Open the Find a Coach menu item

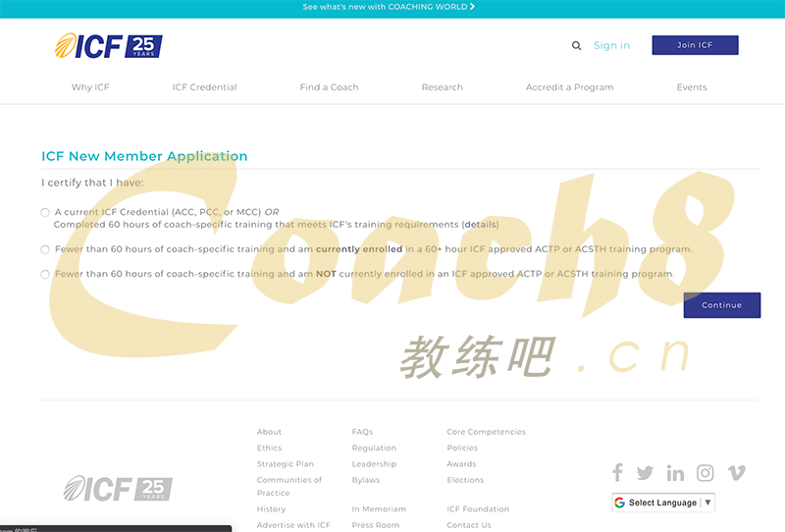coord(329,87)
